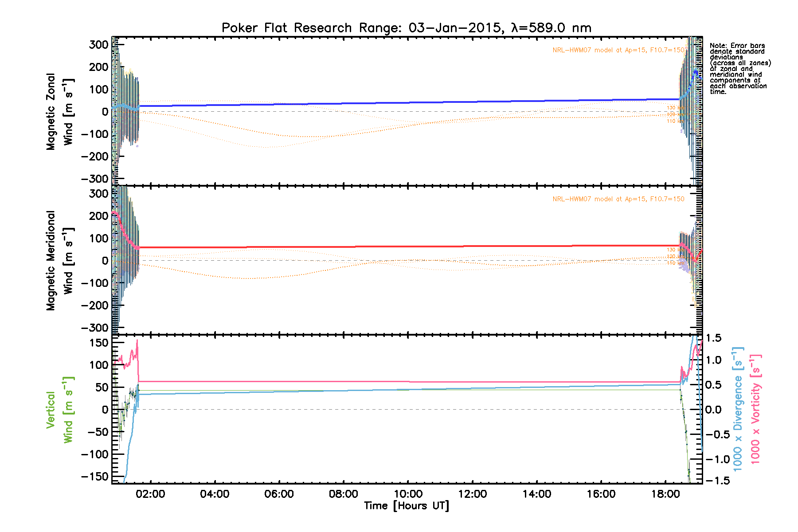This screenshot has height=532, width=798.
Task: Click the NRL-HWM07 model label in zonal panel
Action: pos(618,50)
